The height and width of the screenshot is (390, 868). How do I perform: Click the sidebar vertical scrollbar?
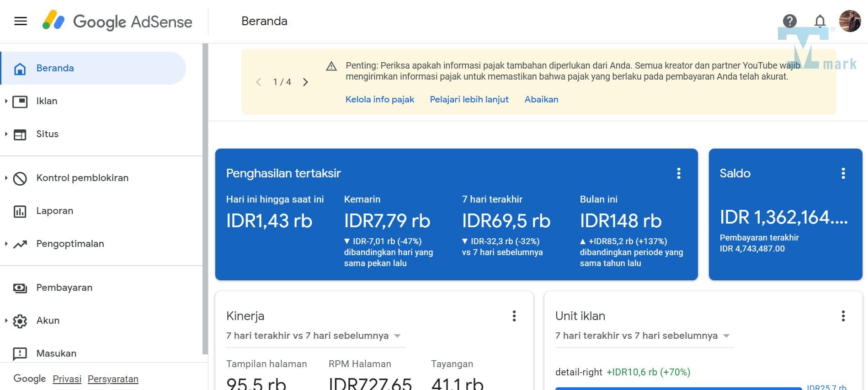[205, 199]
